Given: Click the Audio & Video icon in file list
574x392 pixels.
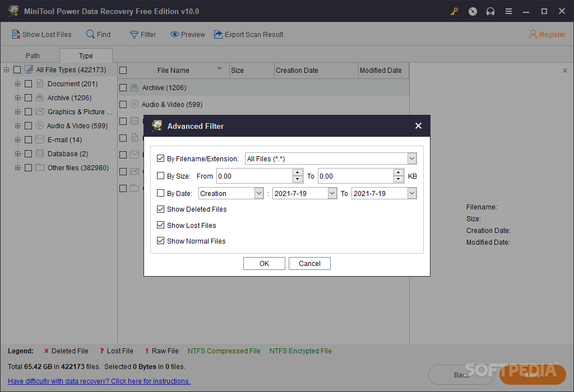Looking at the screenshot, I should 135,104.
